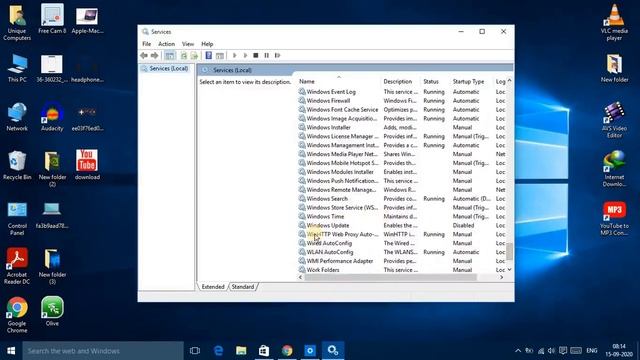Click the Export List toolbar icon

tap(194, 56)
